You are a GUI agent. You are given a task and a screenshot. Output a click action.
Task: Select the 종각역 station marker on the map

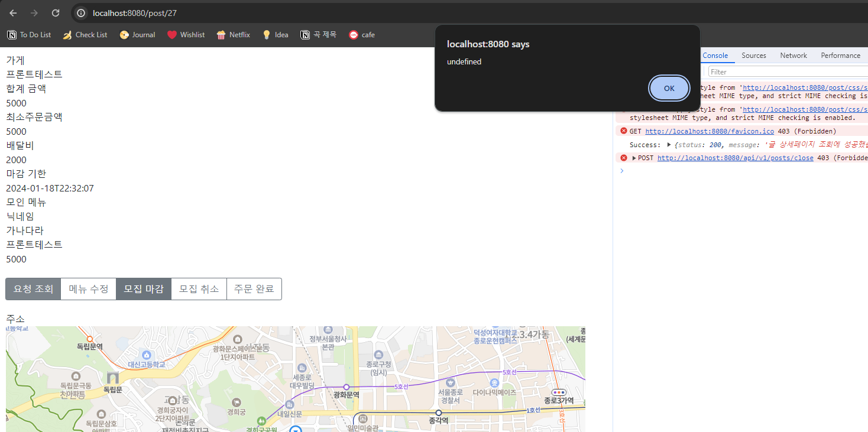439,412
